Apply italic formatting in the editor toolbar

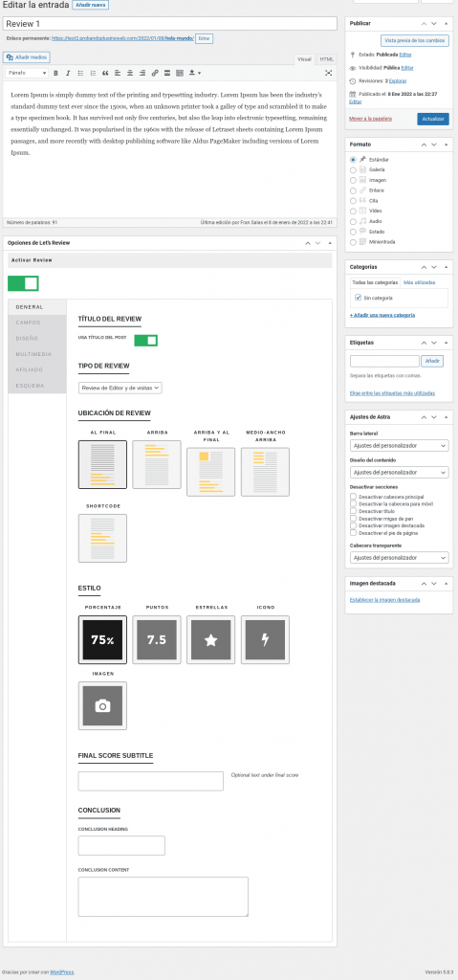pyautogui.click(x=68, y=73)
